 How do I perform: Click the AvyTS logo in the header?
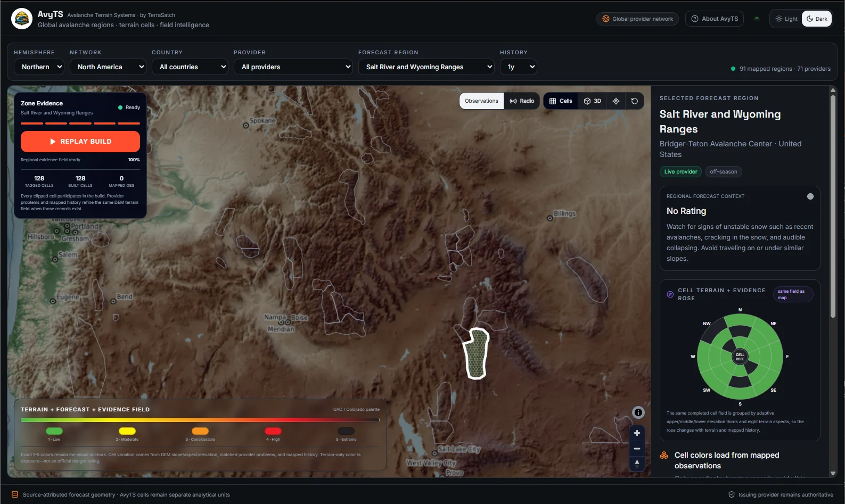(x=22, y=19)
